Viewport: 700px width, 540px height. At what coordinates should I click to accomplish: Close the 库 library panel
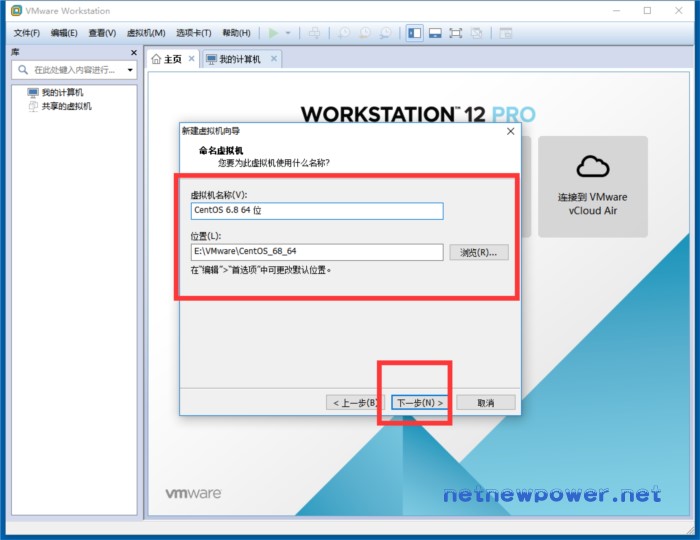133,53
